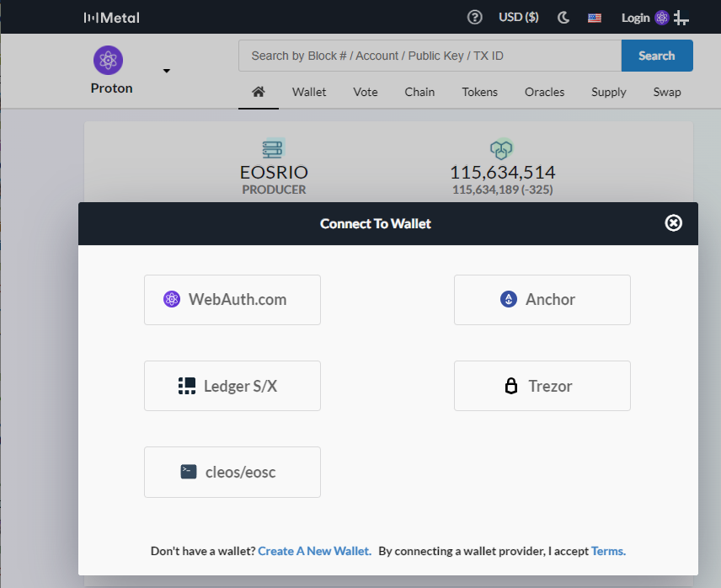Change language via the US flag icon
Image resolution: width=721 pixels, height=588 pixels.
point(595,18)
